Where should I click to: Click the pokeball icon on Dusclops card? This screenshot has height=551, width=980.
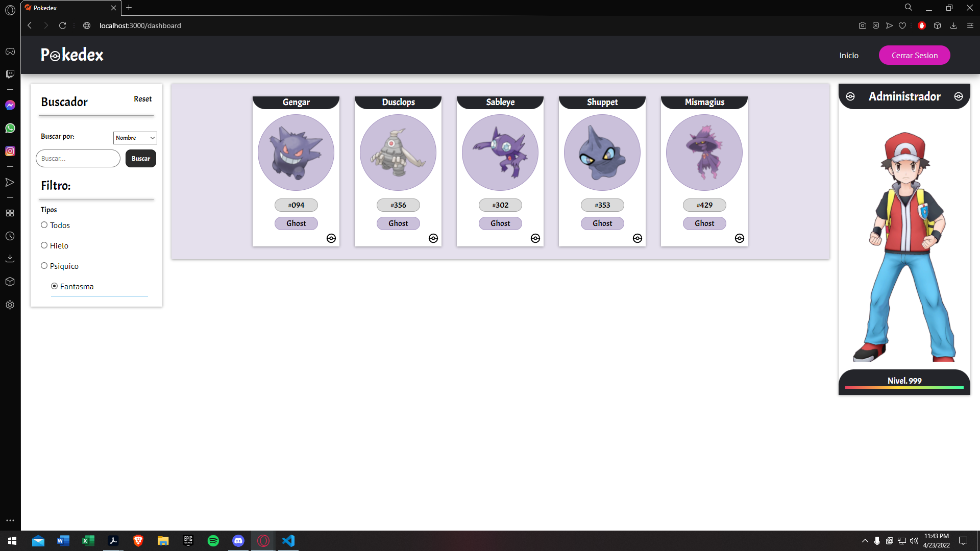coord(433,238)
